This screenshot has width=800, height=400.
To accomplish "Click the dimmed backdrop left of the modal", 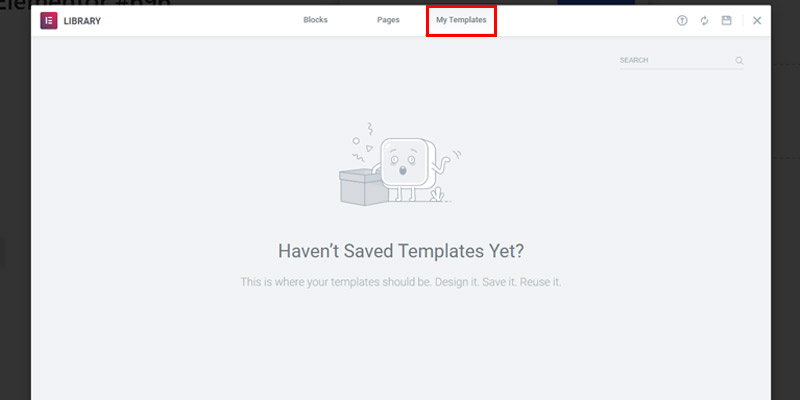I will pyautogui.click(x=15, y=204).
